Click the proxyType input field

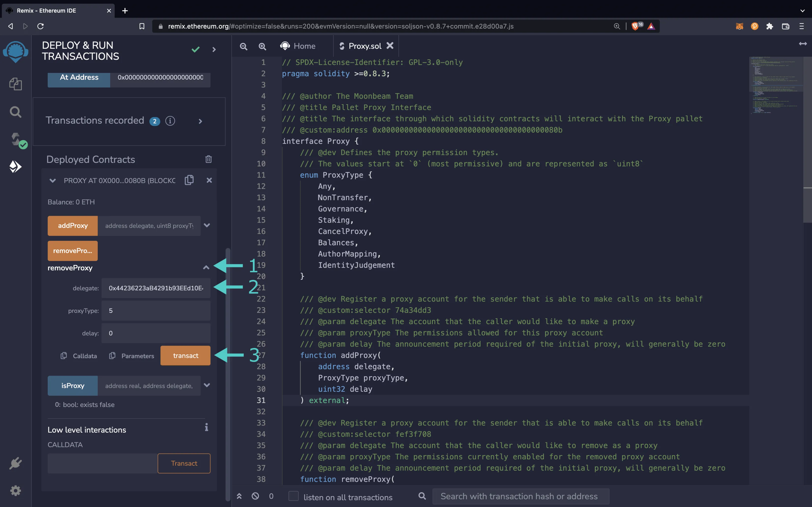pos(156,310)
